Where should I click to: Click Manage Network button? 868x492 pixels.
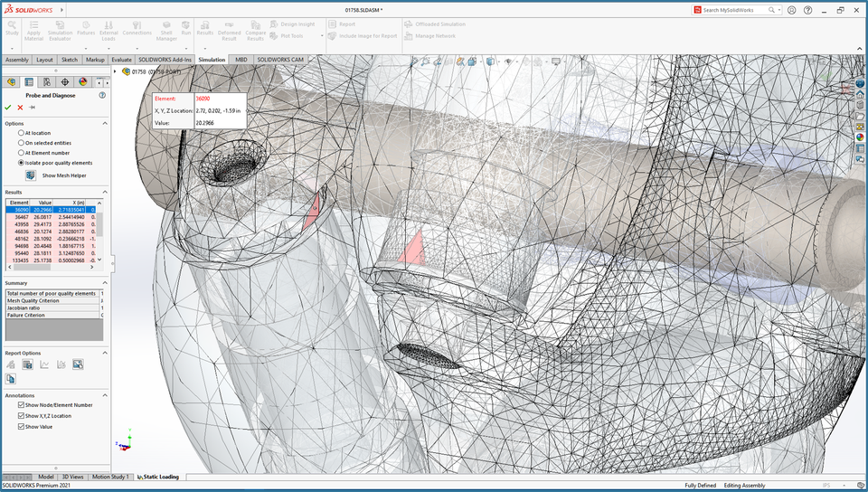pos(429,36)
